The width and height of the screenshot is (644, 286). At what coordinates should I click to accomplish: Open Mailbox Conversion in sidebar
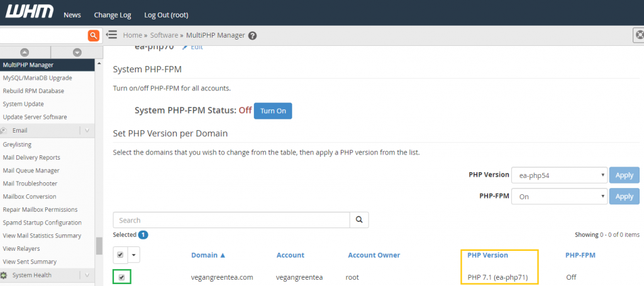coord(30,197)
